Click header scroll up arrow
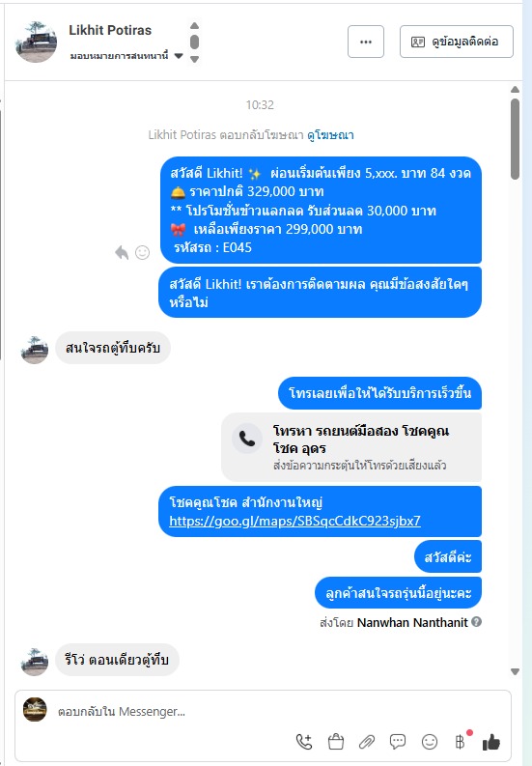The width and height of the screenshot is (532, 766). click(x=194, y=25)
